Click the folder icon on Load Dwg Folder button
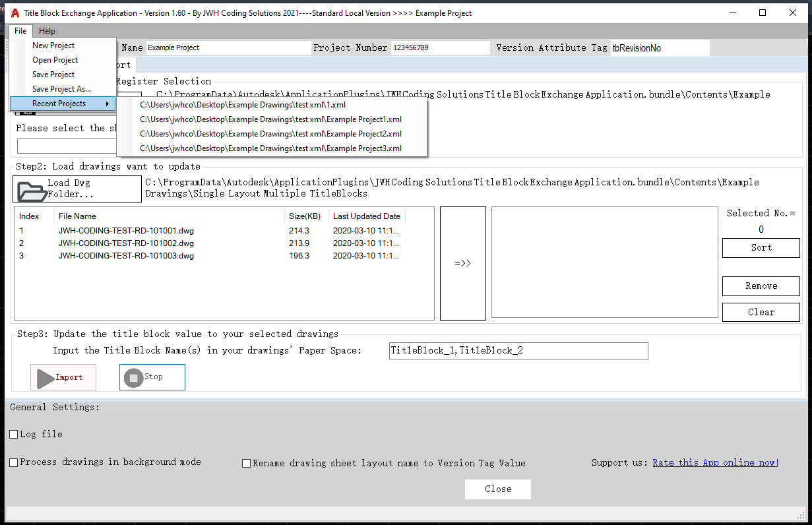 [x=31, y=191]
